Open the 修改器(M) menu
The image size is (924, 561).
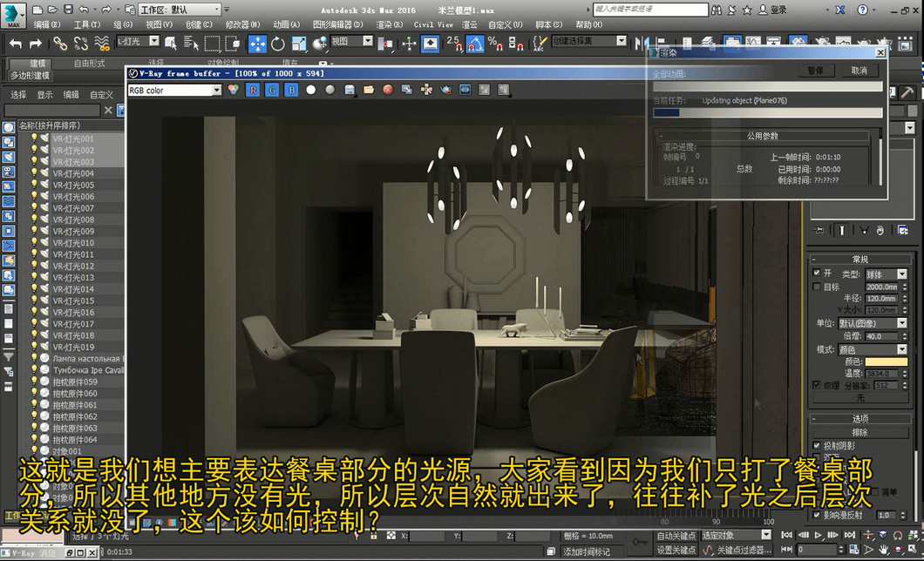(x=242, y=24)
